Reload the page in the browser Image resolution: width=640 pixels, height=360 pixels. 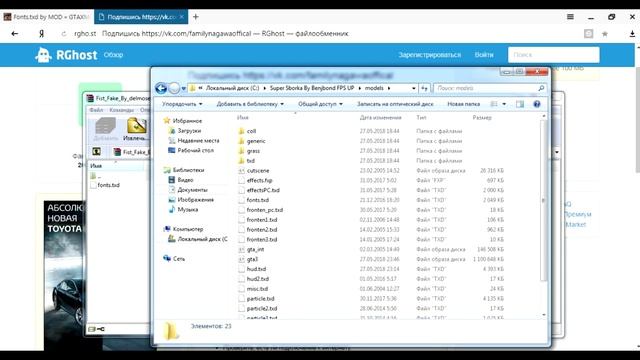(64, 34)
